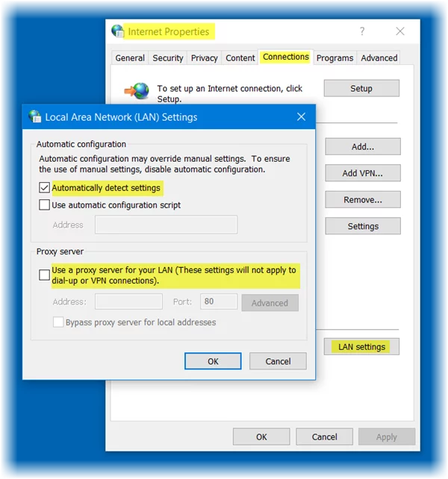Click the Setup button
Viewport: 448px width, 479px height.
coord(361,89)
